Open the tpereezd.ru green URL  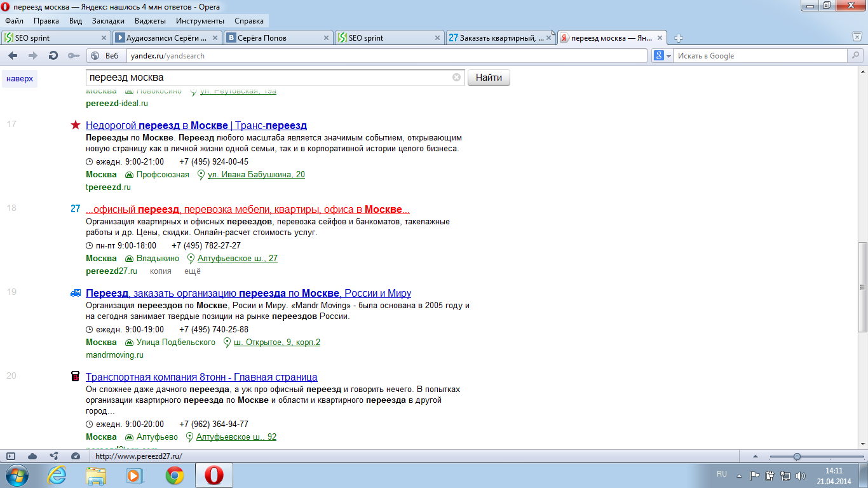click(108, 187)
